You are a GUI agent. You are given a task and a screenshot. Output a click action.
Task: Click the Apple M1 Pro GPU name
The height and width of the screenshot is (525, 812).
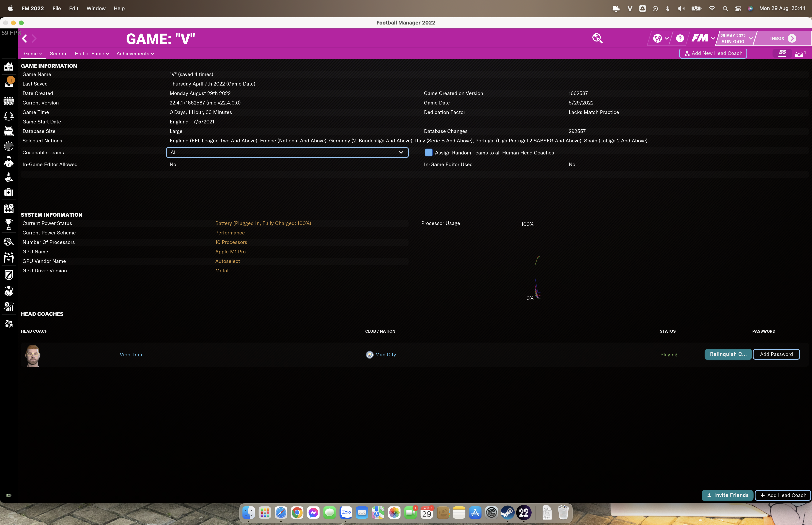click(230, 252)
